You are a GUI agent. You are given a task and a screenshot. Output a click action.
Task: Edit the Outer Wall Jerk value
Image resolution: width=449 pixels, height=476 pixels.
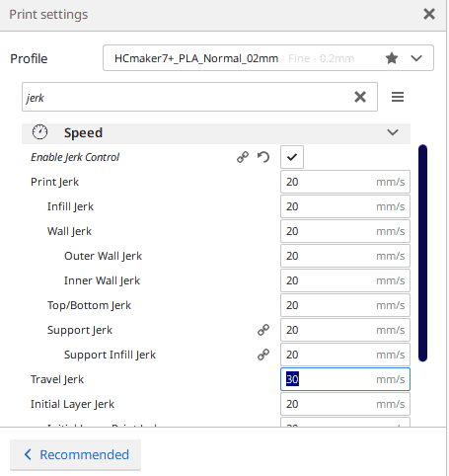pyautogui.click(x=345, y=256)
